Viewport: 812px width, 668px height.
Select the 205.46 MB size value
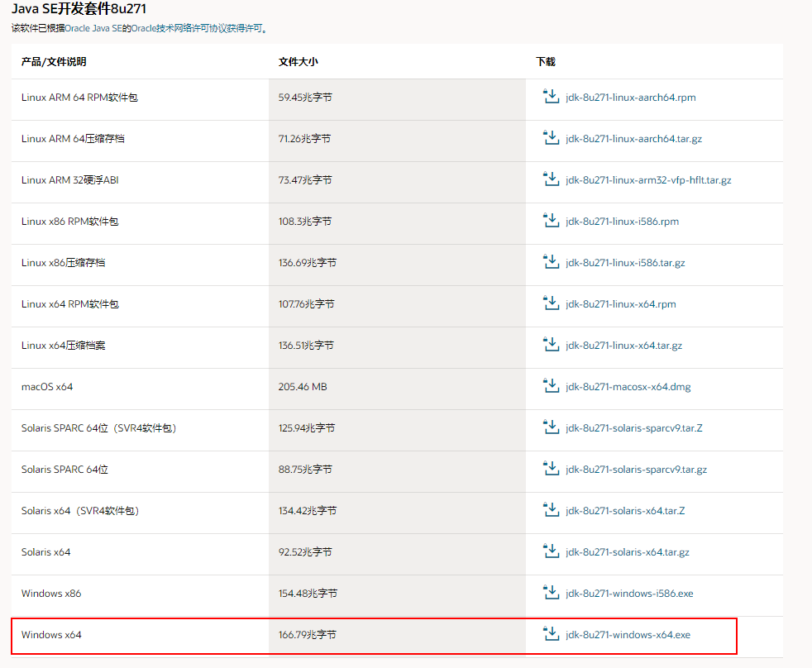(x=303, y=387)
